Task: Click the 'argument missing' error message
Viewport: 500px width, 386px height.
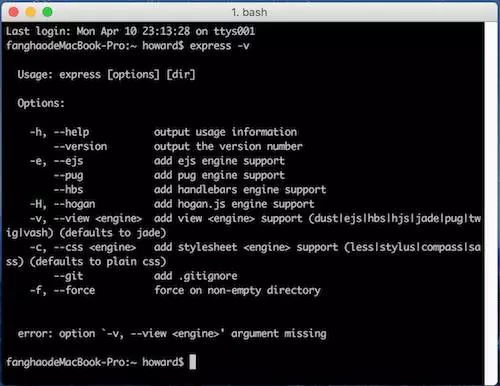Action: pyautogui.click(x=279, y=334)
